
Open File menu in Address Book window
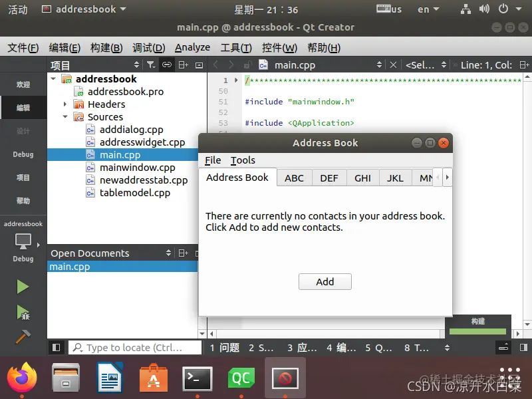point(213,160)
